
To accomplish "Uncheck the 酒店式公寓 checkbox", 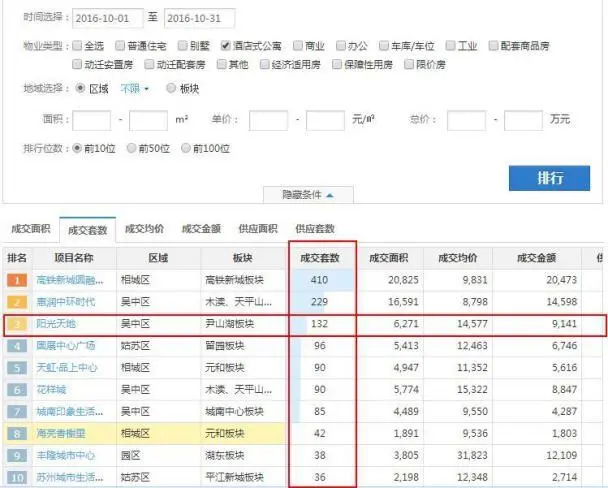I will pos(225,46).
